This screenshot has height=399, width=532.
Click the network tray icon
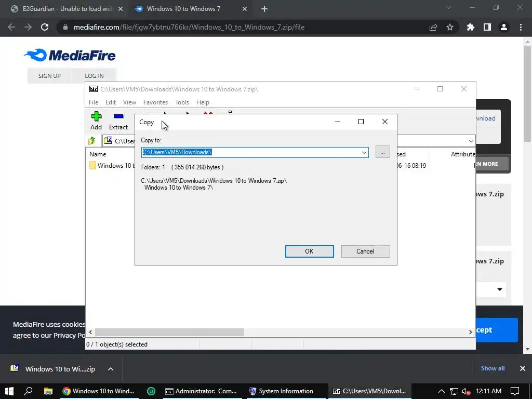click(454, 391)
